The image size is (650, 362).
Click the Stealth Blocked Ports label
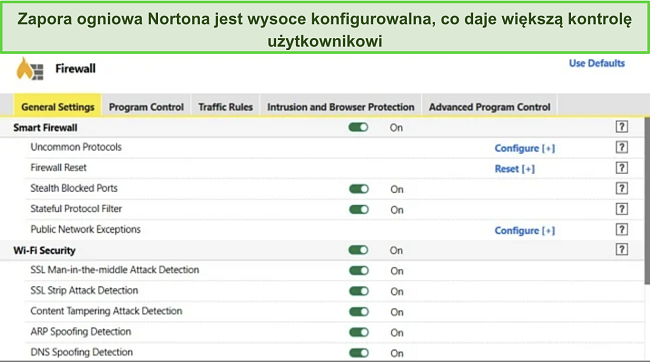[x=74, y=188]
